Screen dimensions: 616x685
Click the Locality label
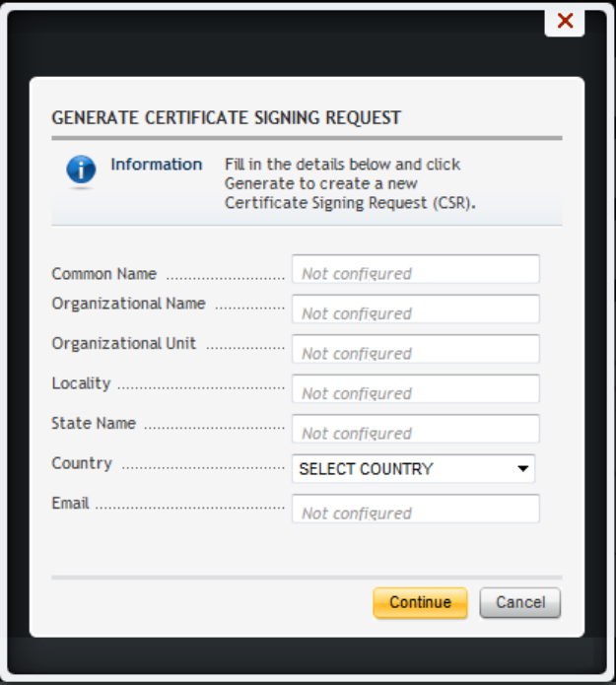coord(81,383)
